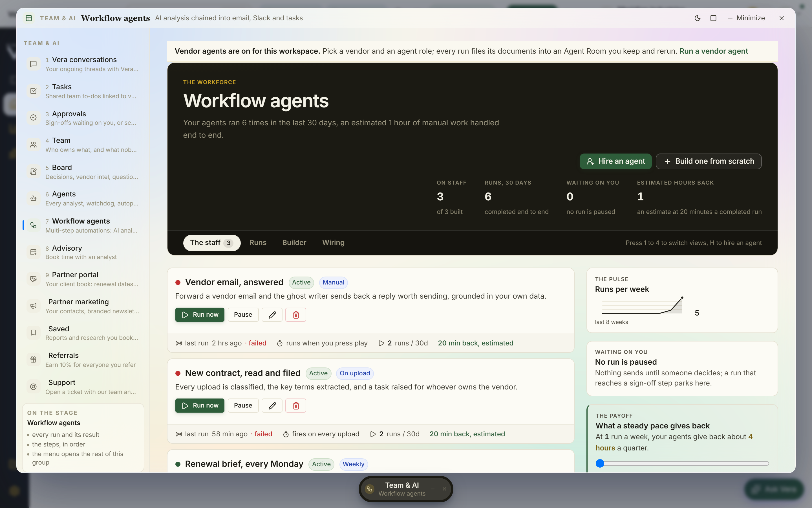The height and width of the screenshot is (508, 812).
Task: Open Approvals badge icon in sidebar
Action: (33, 118)
